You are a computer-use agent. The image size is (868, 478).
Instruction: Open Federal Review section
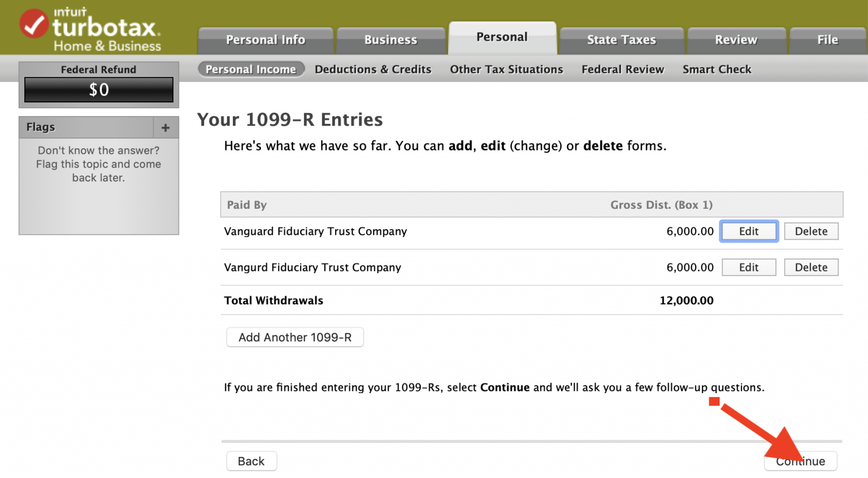click(x=623, y=70)
